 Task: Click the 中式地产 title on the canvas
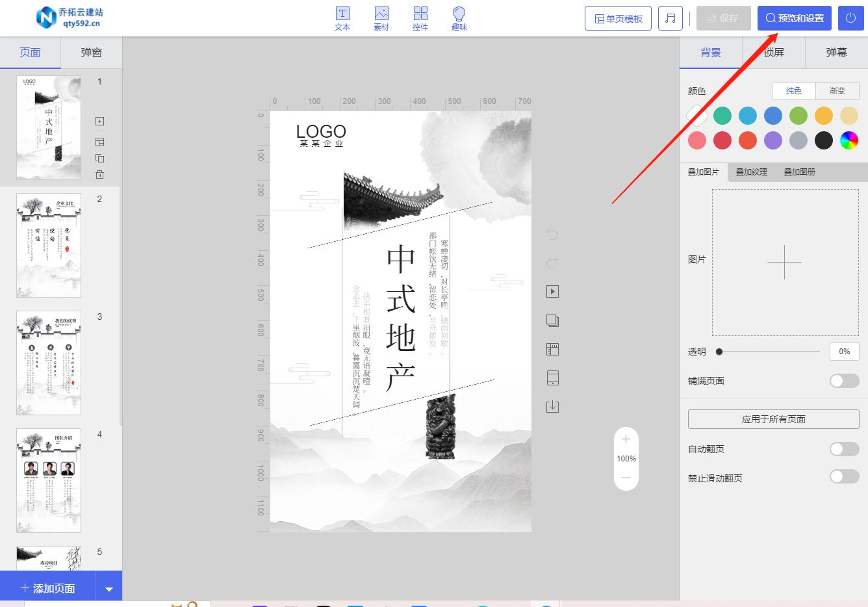tap(401, 318)
